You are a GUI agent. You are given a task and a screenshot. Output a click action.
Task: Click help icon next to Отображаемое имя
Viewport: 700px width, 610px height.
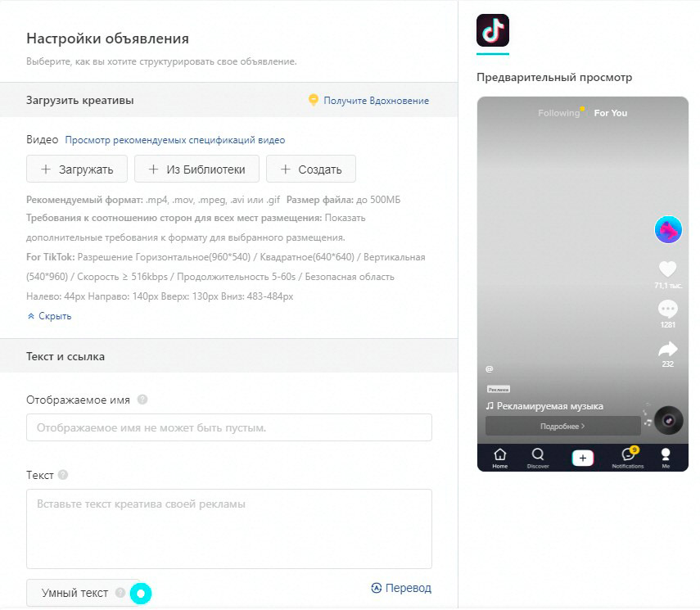pyautogui.click(x=142, y=400)
